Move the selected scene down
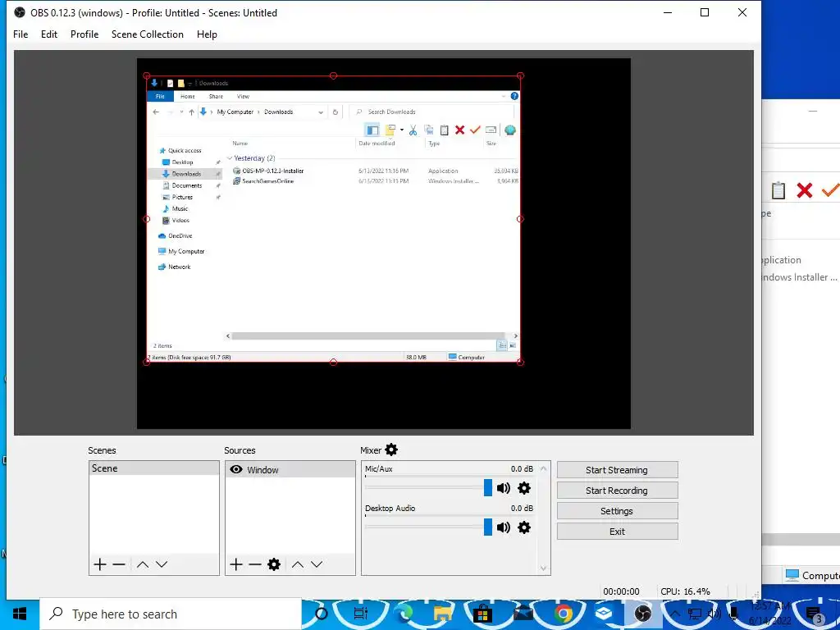The image size is (840, 630). 162,564
